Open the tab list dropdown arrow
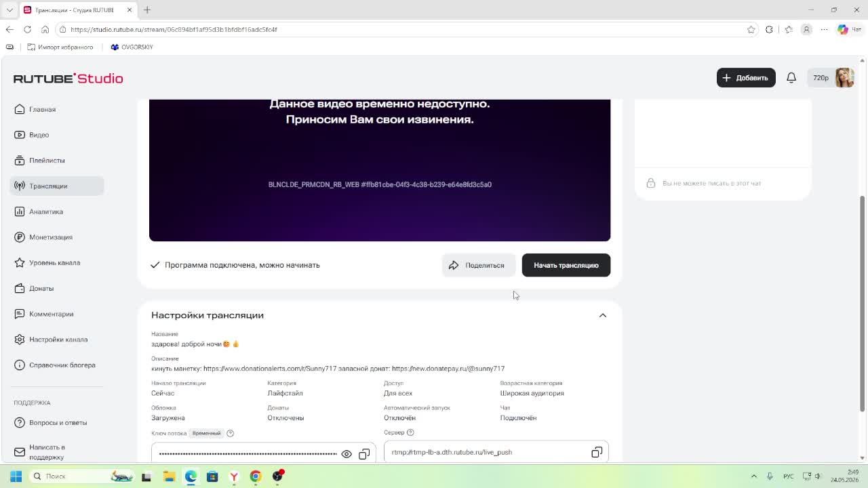Viewport: 868px width, 488px height. click(9, 10)
